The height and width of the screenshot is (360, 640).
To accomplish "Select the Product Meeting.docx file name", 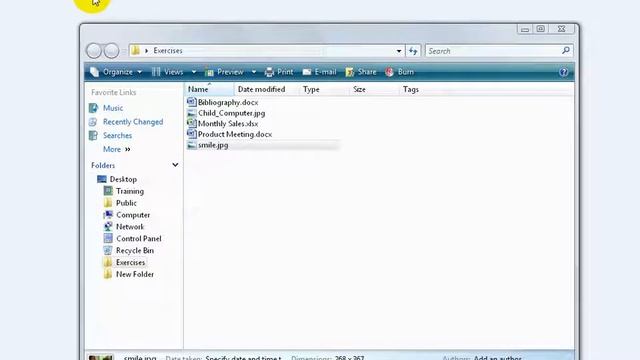I will tap(235, 134).
